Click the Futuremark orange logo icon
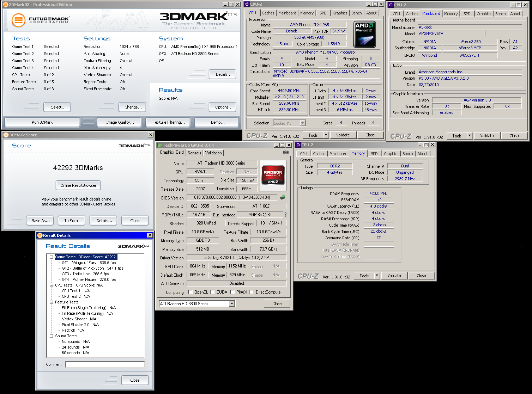532x394 pixels. [x=18, y=20]
